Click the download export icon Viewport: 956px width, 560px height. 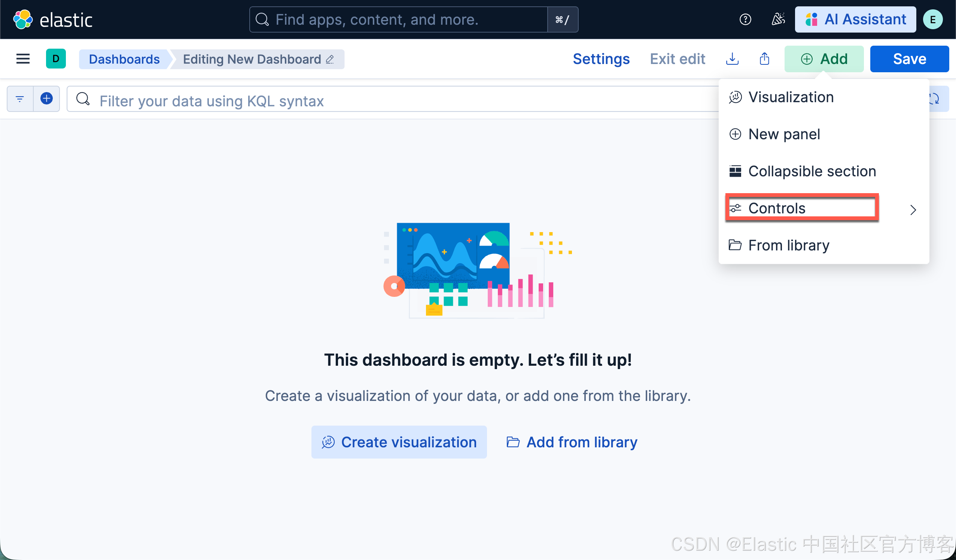tap(732, 59)
